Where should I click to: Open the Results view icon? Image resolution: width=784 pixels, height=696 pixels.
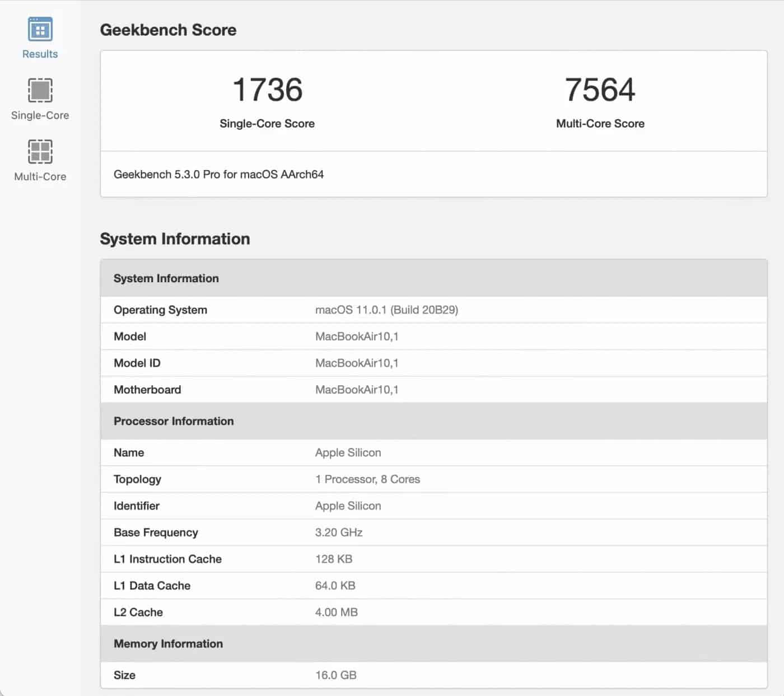[x=40, y=29]
